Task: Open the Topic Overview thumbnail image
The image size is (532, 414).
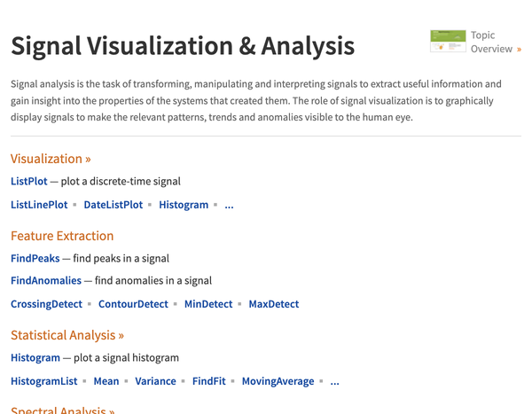Action: tap(448, 41)
